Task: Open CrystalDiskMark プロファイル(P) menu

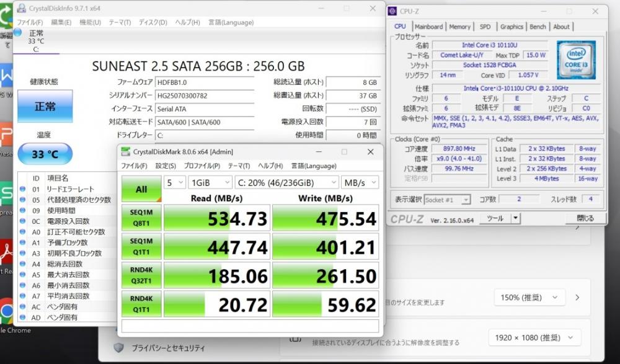Action: pyautogui.click(x=201, y=166)
